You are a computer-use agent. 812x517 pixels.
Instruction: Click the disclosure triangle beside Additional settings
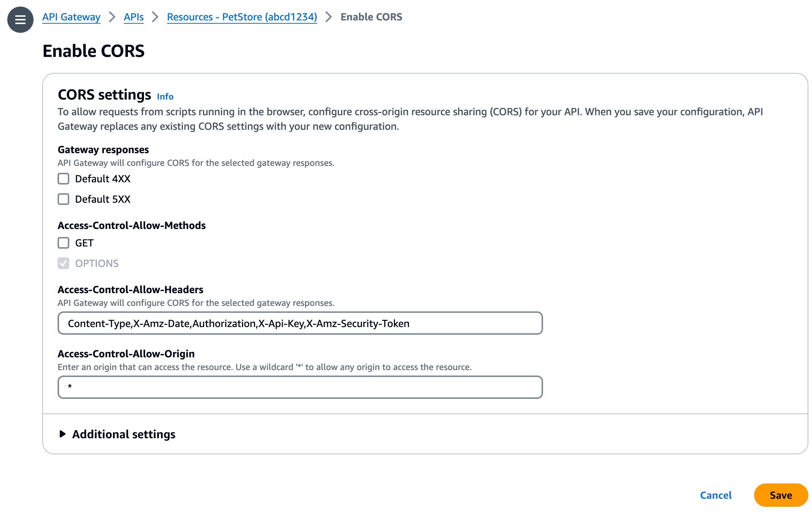(x=63, y=434)
